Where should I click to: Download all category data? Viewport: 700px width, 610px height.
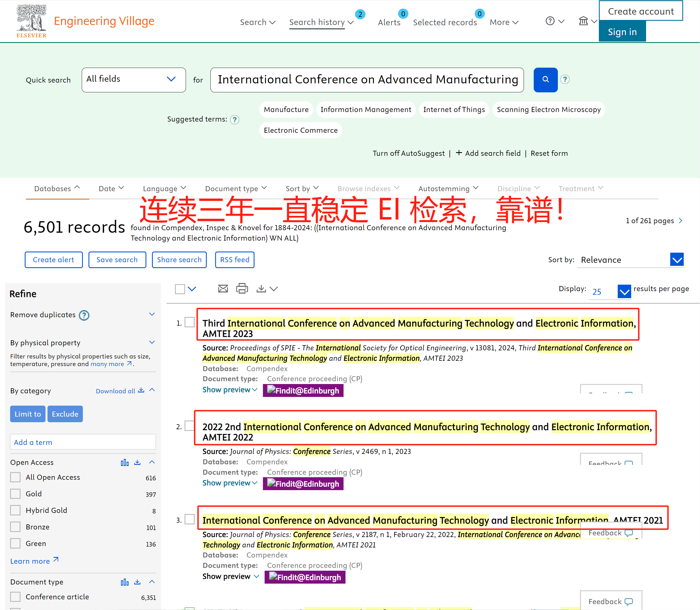coord(120,391)
